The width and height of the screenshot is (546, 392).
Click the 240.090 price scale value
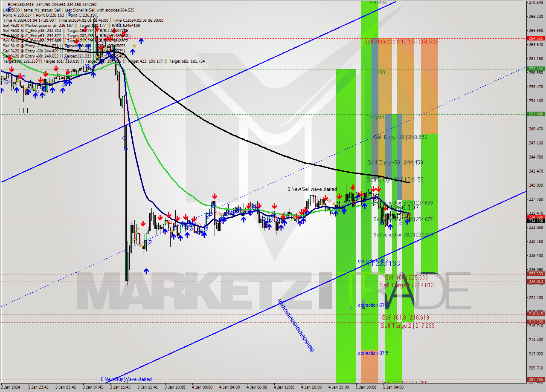pos(536,185)
